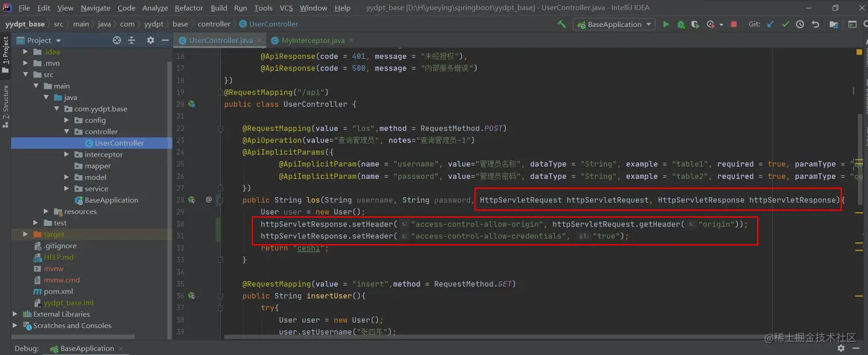Image resolution: width=868 pixels, height=355 pixels.
Task: Expand the target folder
Action: tap(26, 235)
